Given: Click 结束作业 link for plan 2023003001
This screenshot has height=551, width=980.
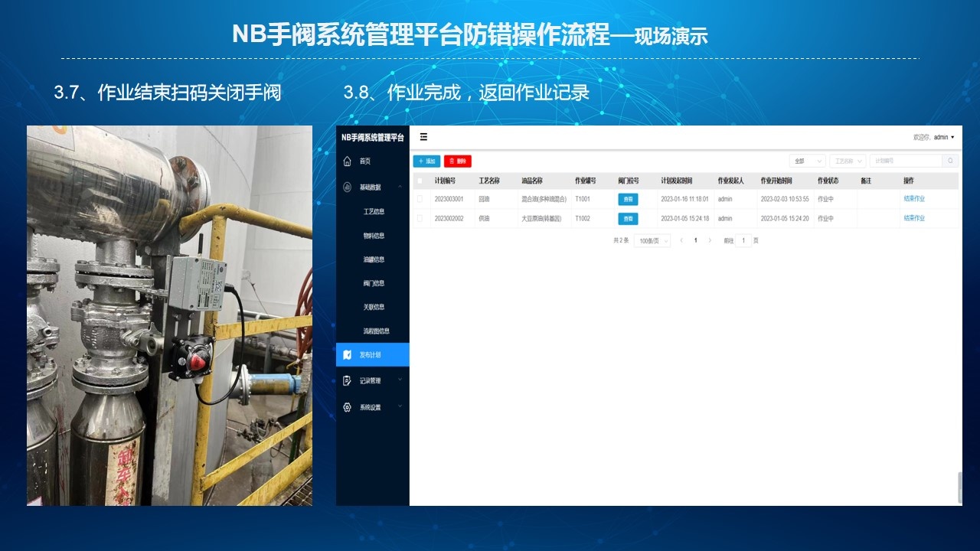Looking at the screenshot, I should [x=914, y=199].
